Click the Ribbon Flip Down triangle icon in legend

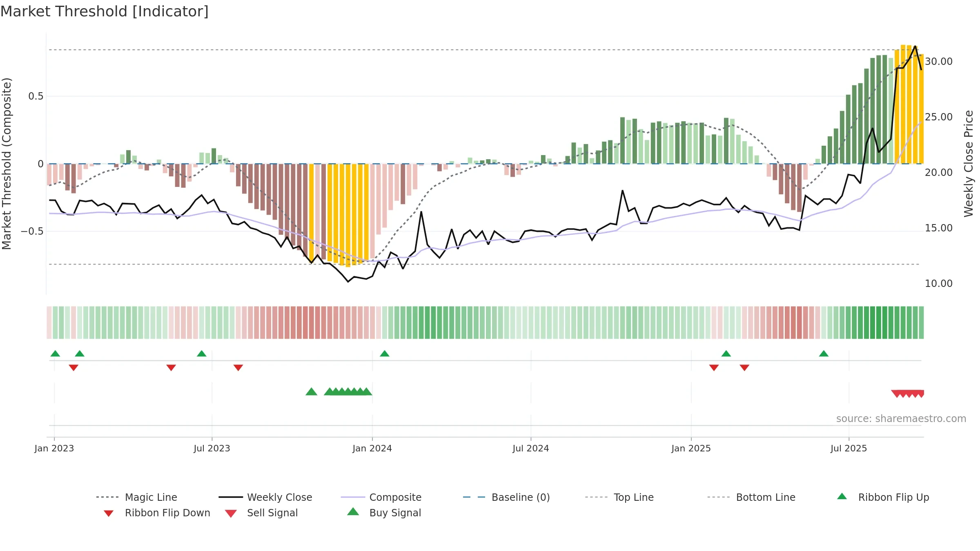coord(109,513)
